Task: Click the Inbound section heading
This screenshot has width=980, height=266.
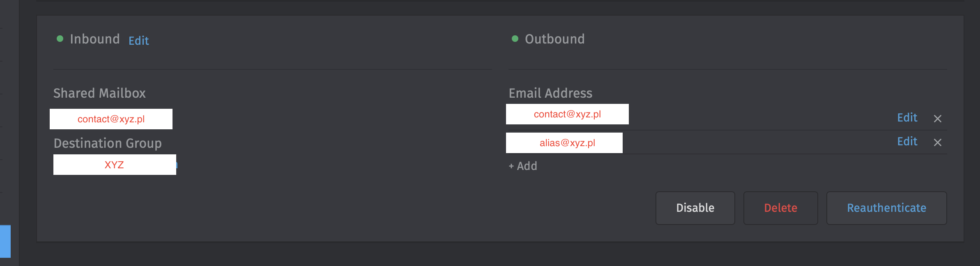Action: 95,39
